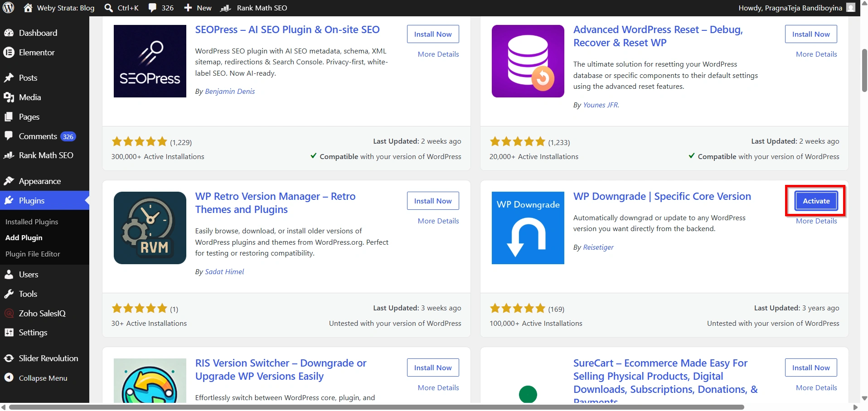
Task: Click the RVM Retro Version Manager thumbnail
Action: (150, 228)
